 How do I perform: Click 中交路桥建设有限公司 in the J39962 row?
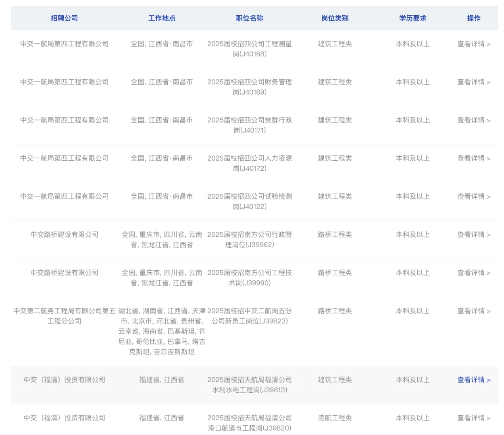point(64,234)
